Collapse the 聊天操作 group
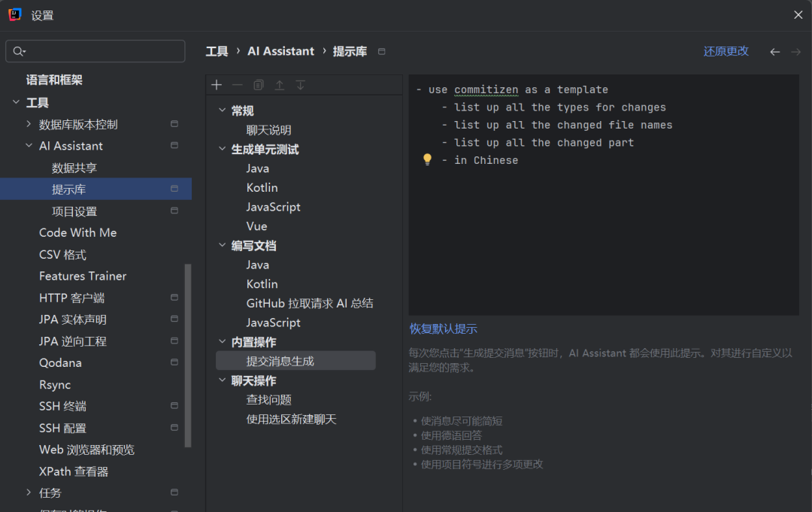The height and width of the screenshot is (512, 812). (x=222, y=380)
